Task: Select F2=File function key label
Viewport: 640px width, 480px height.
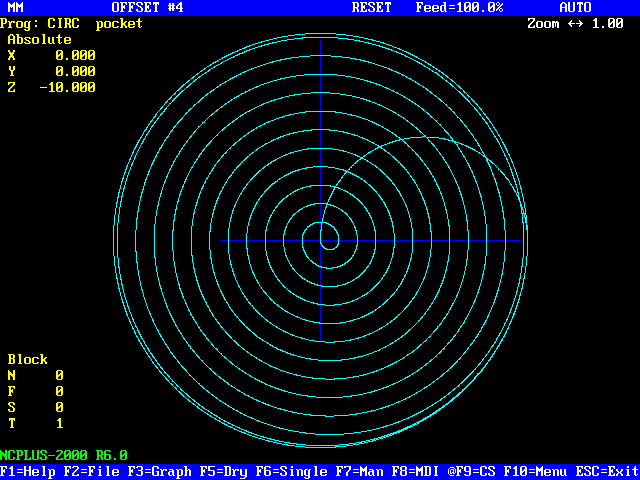Action: pyautogui.click(x=91, y=472)
